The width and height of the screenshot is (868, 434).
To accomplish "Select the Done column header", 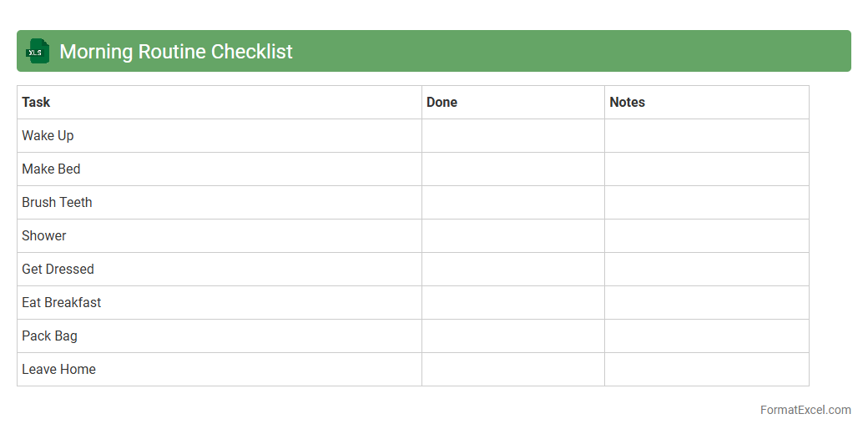I will pos(442,103).
